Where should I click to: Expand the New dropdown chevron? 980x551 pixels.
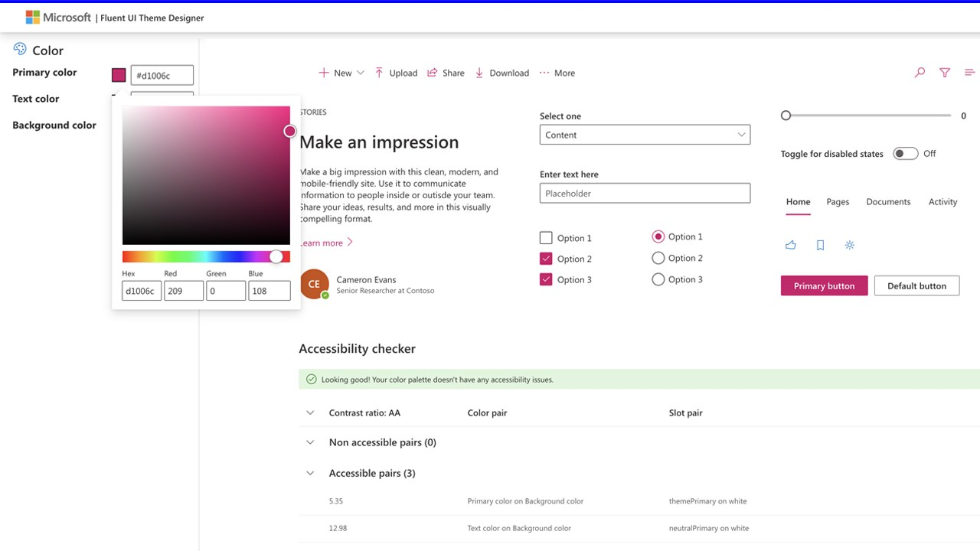[361, 73]
